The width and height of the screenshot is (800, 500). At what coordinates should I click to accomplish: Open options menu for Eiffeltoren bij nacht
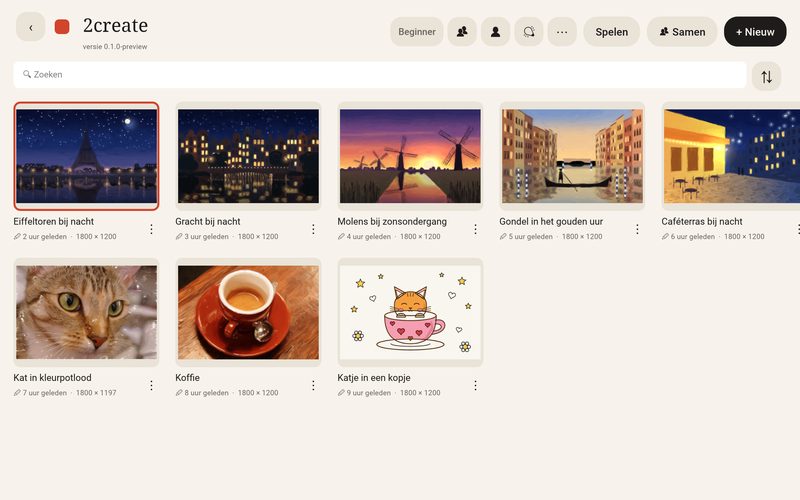[x=152, y=229]
